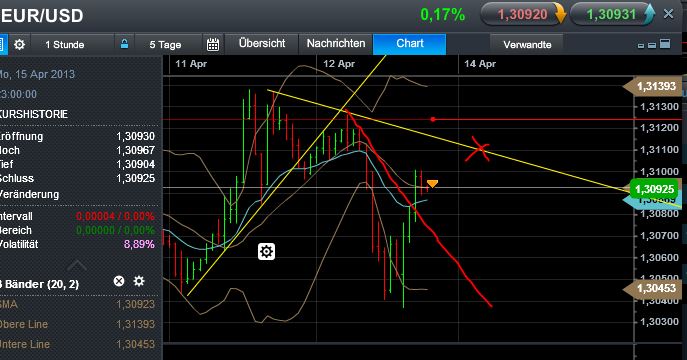
Task: Switch to the Chart tab
Action: 410,43
